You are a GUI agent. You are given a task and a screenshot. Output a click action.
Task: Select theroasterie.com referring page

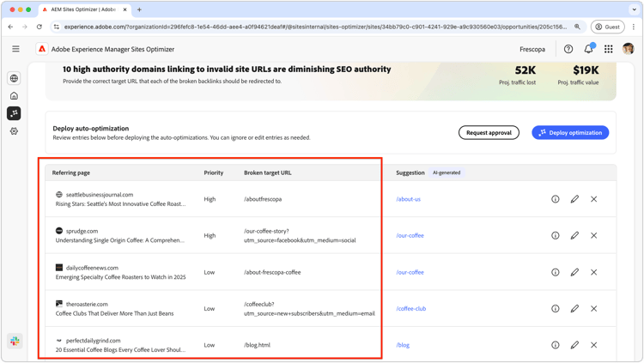[87, 305]
